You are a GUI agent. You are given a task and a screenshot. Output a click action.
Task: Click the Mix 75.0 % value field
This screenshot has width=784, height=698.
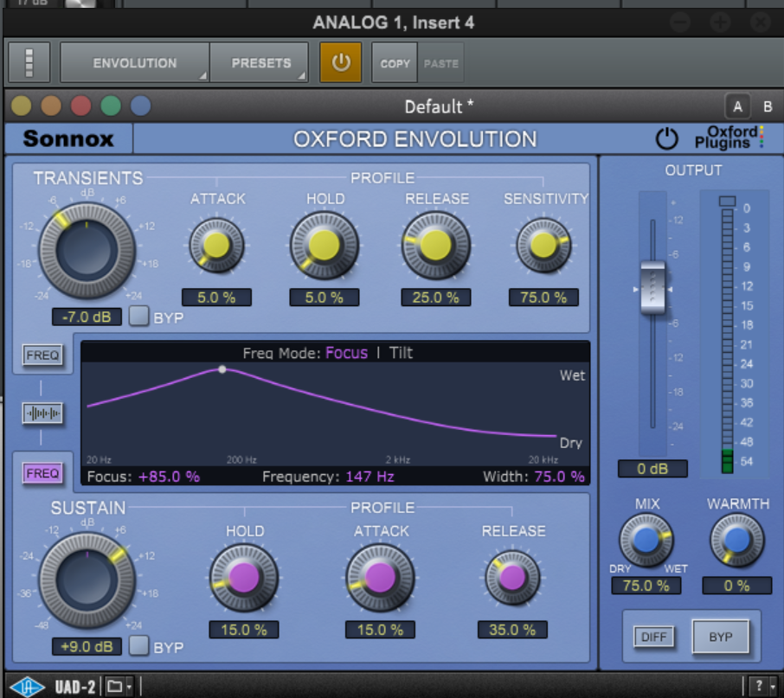tap(646, 586)
